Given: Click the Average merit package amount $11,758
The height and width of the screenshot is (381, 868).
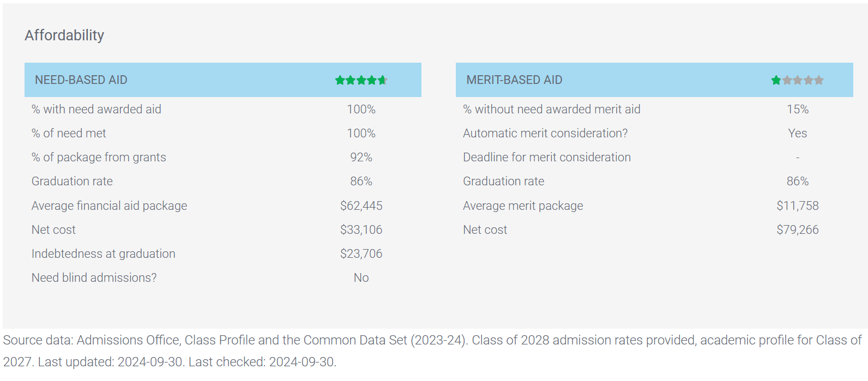Looking at the screenshot, I should point(798,206).
